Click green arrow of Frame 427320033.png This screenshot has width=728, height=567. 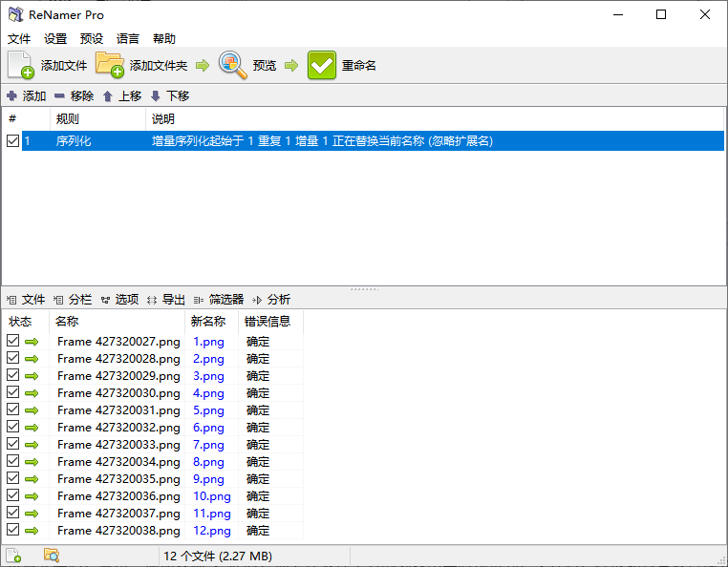point(32,445)
